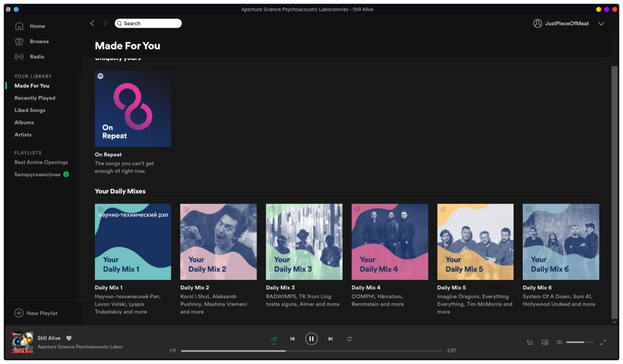Click the user profile avatar icon
The image size is (623, 364).
[538, 23]
